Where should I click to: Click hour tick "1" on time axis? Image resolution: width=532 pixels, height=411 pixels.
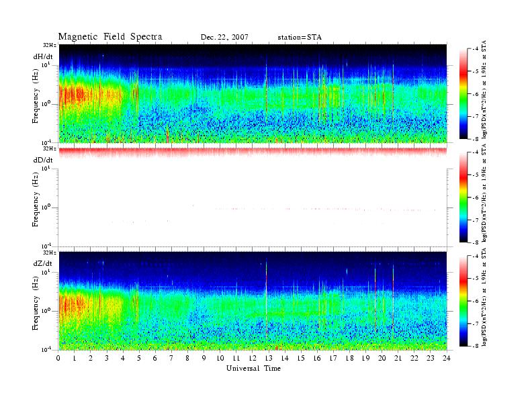[x=75, y=358]
